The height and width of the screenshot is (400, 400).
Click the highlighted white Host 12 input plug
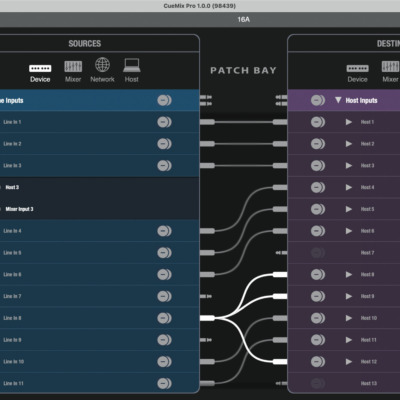point(280,362)
